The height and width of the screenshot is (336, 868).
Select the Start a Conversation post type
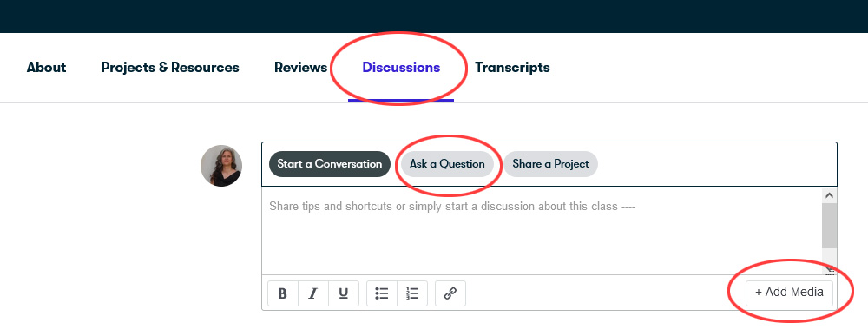click(329, 164)
